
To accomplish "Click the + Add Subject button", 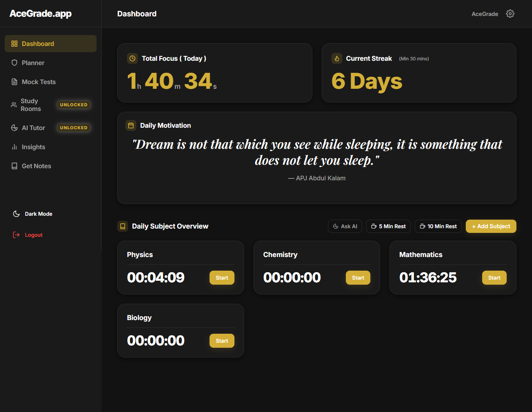I will coord(491,226).
